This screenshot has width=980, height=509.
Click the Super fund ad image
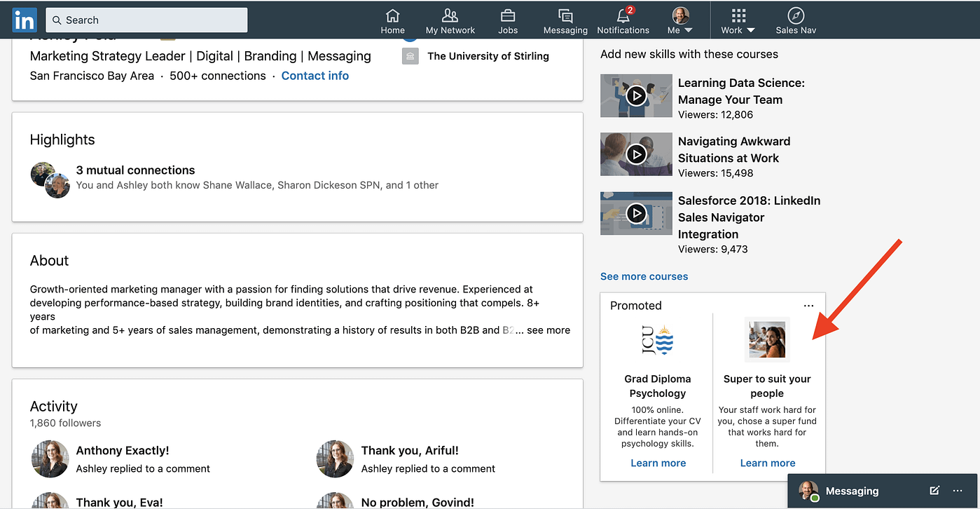767,339
